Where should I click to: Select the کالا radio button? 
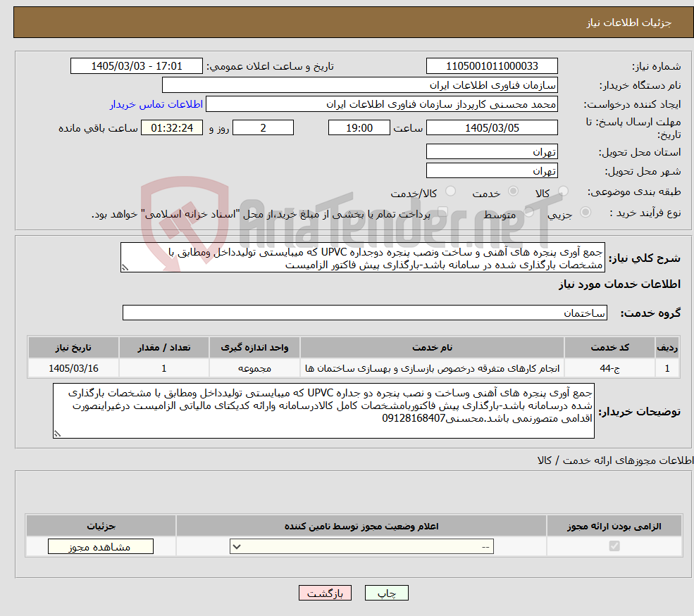[x=563, y=191]
